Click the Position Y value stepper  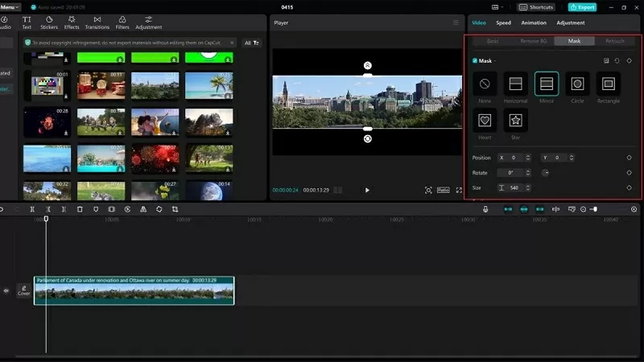572,158
